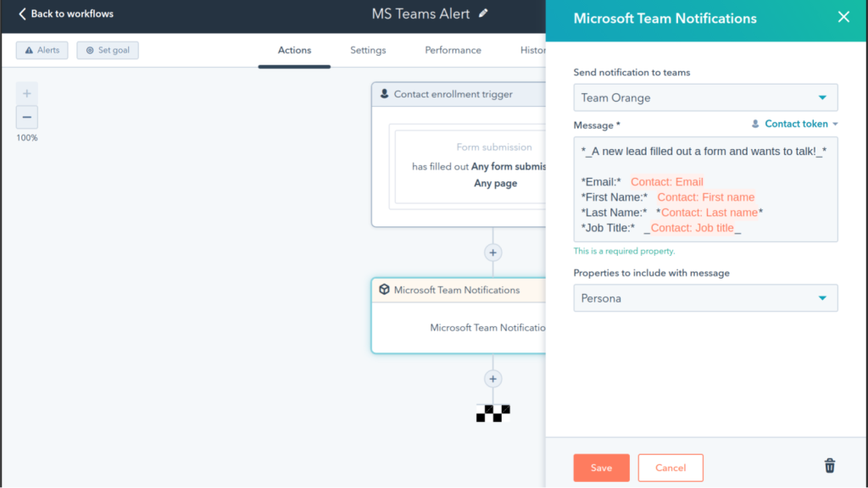Click the plus icon below the trigger

coord(492,252)
